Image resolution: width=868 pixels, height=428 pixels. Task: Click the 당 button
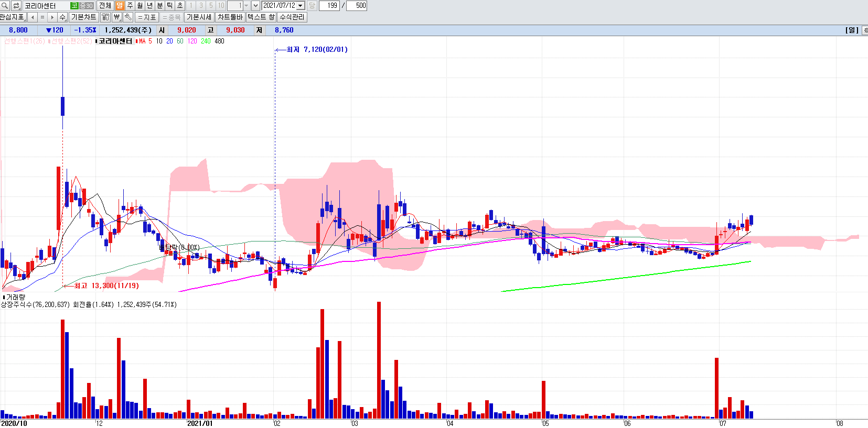[x=312, y=6]
